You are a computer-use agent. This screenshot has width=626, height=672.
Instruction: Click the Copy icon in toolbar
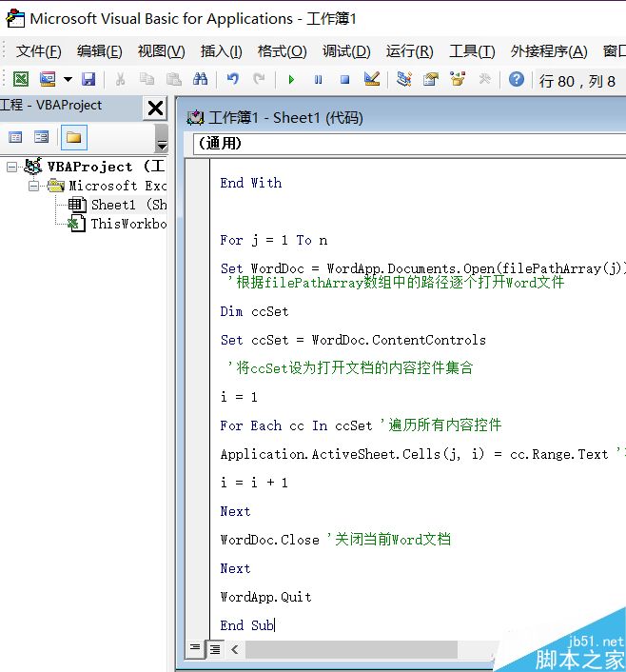coord(147,79)
